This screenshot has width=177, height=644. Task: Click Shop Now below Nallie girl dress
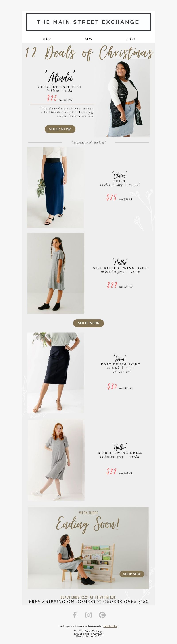(88, 323)
